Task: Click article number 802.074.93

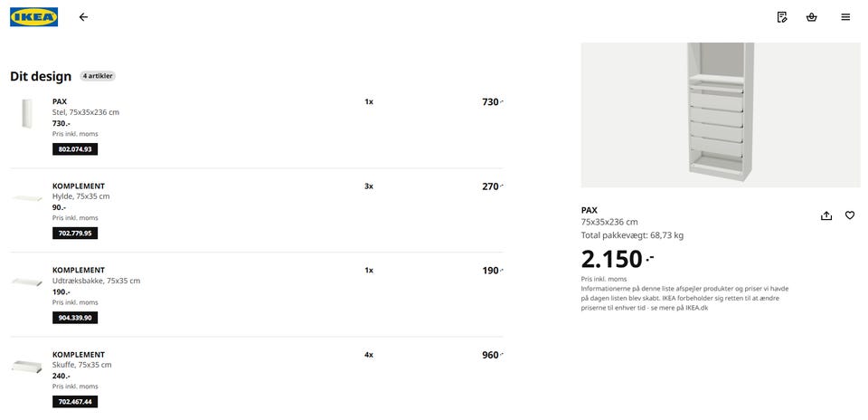Action: click(x=75, y=149)
